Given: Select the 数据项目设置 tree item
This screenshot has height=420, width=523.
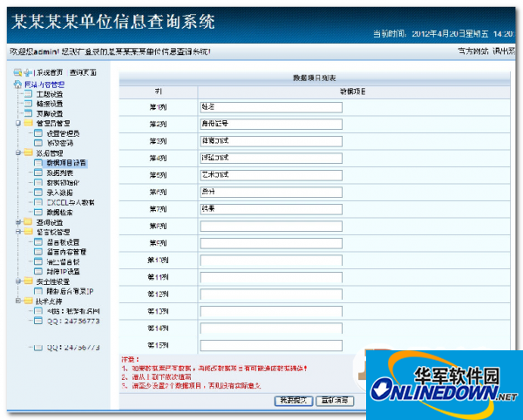Looking at the screenshot, I should click(x=66, y=163).
